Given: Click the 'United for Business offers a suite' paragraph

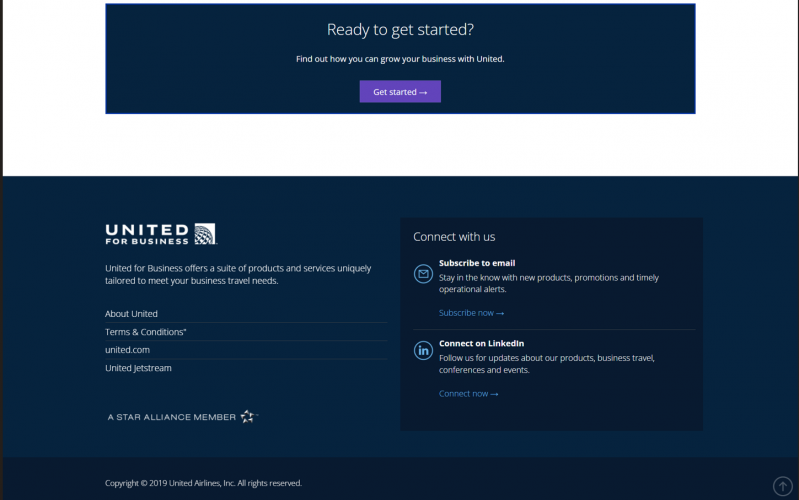Looking at the screenshot, I should click(238, 274).
